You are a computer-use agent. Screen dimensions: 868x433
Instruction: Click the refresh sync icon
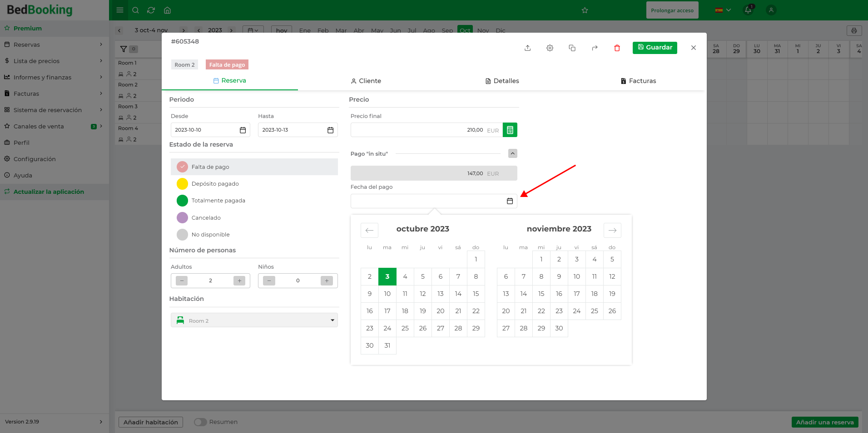[151, 10]
